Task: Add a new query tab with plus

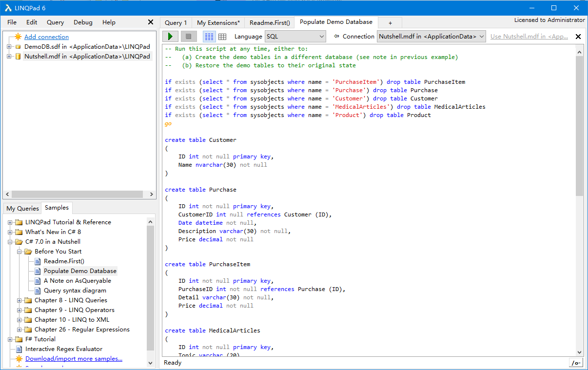Action: [390, 23]
